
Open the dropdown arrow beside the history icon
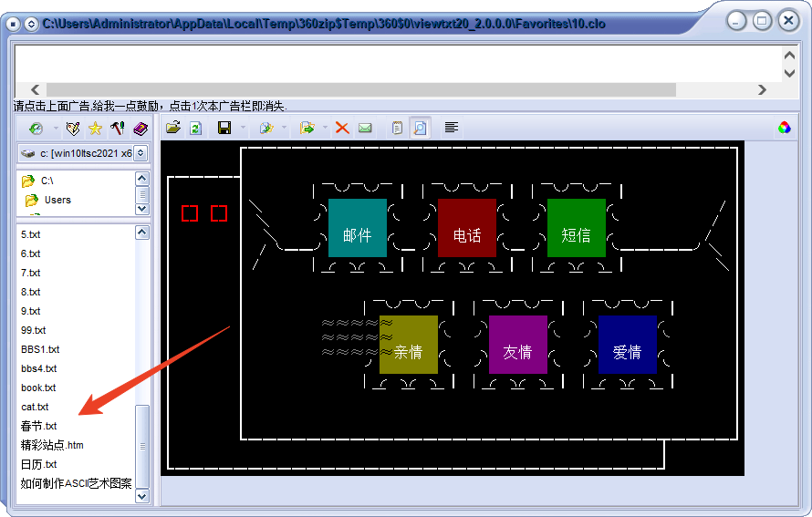56,129
